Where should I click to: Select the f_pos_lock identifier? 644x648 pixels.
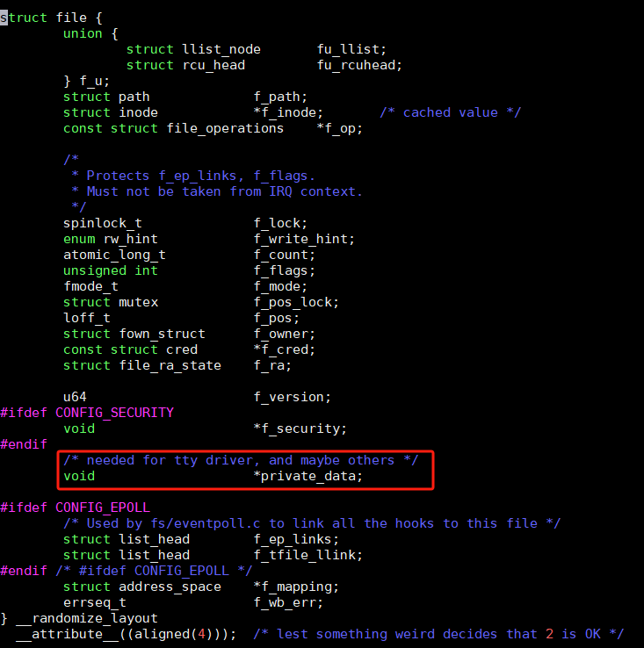(x=296, y=303)
